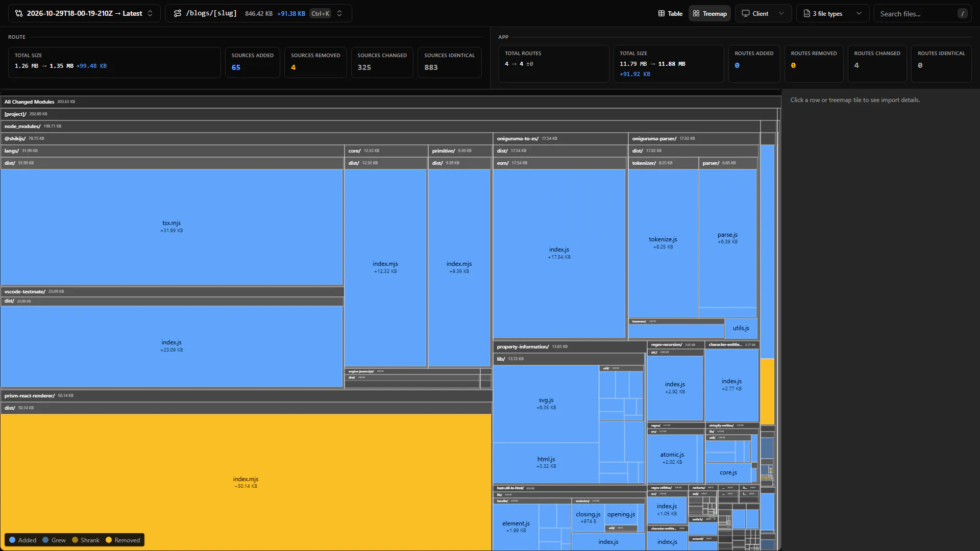The image size is (980, 551).
Task: Select the primitive index.mjs +9.39 KB tile
Action: (x=459, y=267)
